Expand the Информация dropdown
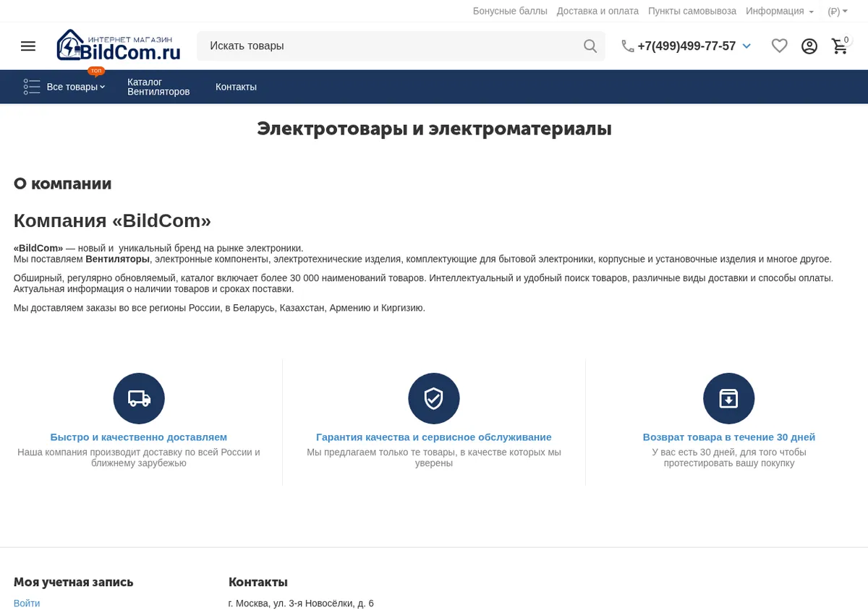 [780, 11]
